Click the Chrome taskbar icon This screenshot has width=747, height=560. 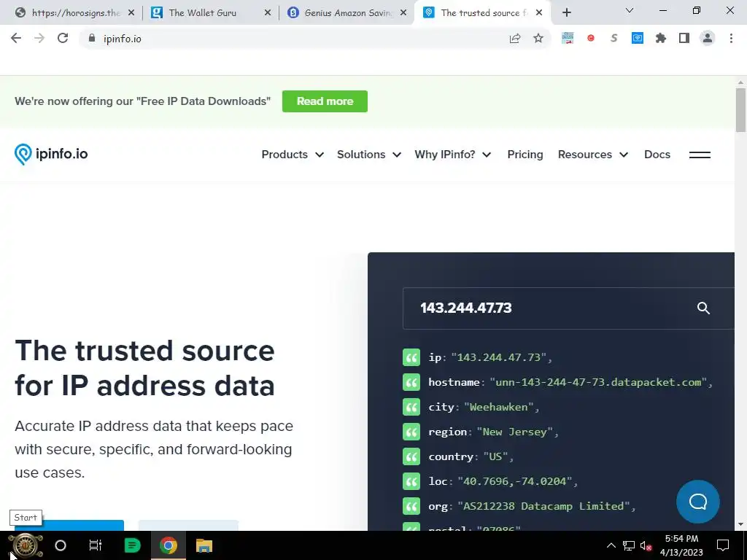click(169, 545)
